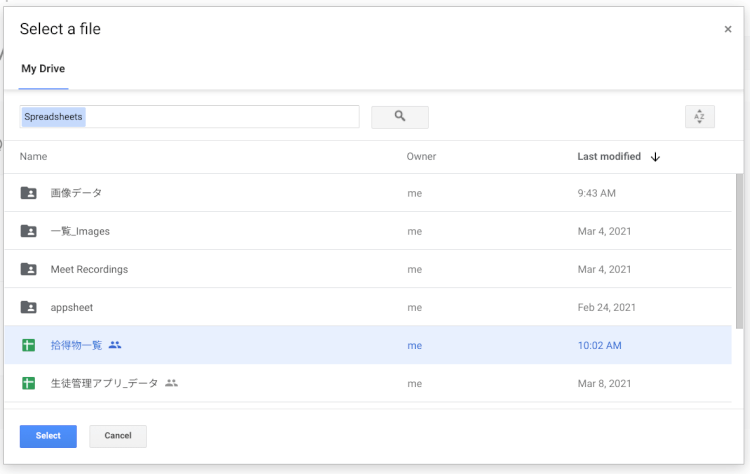750x474 pixels.
Task: Select the Meet Recordings folder name
Action: tap(89, 269)
